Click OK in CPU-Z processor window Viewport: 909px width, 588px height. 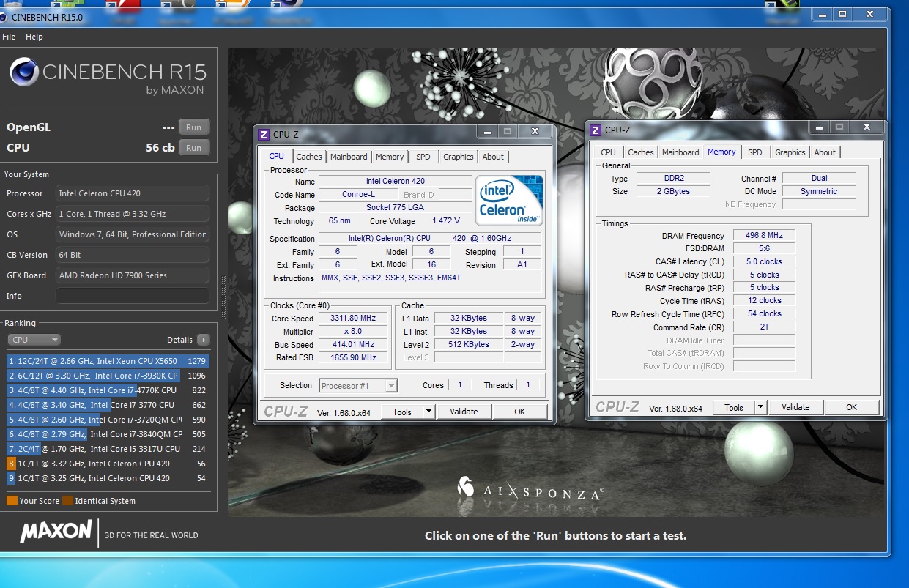click(x=519, y=412)
